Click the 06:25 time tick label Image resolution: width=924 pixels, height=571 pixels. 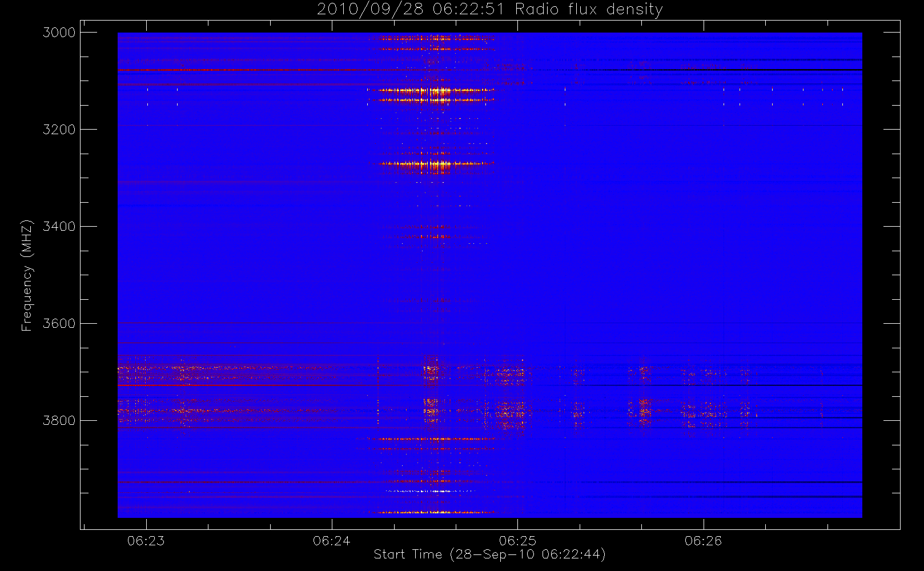pos(517,541)
